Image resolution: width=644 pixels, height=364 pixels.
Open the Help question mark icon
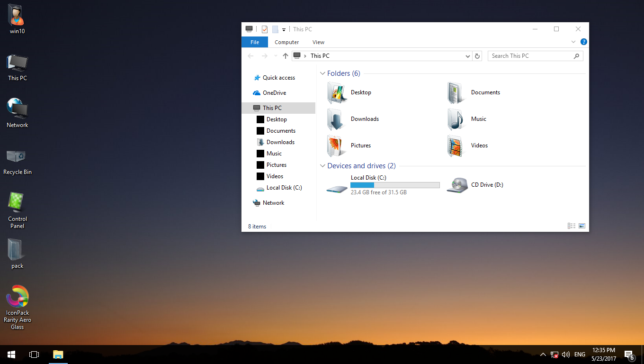pos(584,42)
